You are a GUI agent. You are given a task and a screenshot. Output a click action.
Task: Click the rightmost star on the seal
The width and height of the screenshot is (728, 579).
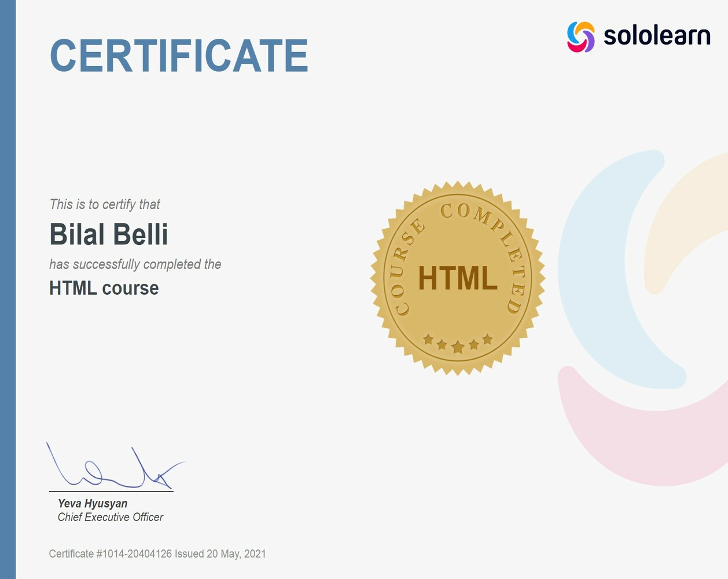(x=488, y=339)
